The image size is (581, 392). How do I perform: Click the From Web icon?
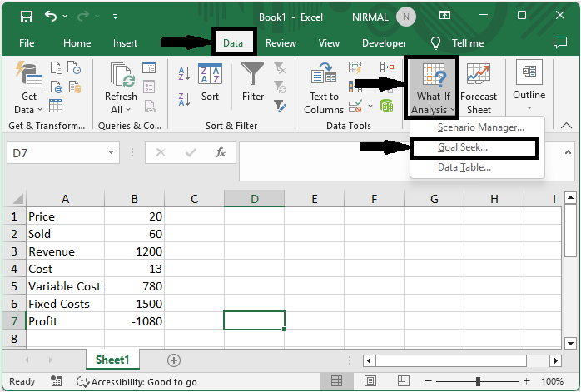point(57,87)
